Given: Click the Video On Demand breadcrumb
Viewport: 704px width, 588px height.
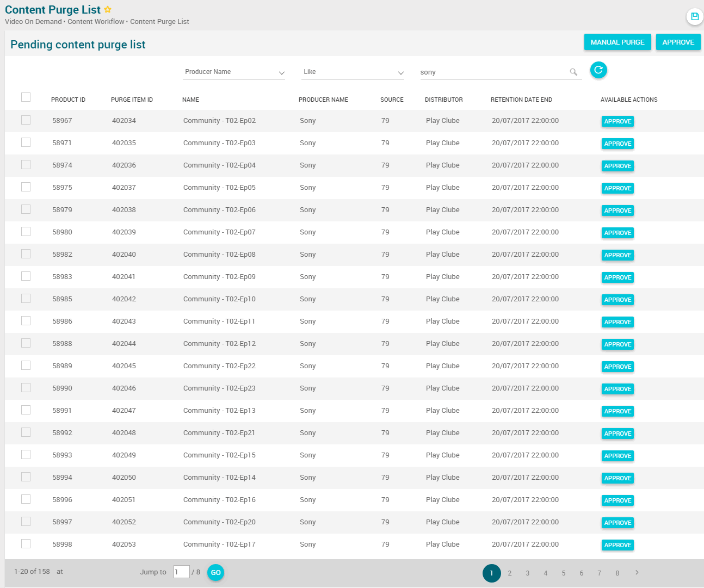Looking at the screenshot, I should 33,22.
